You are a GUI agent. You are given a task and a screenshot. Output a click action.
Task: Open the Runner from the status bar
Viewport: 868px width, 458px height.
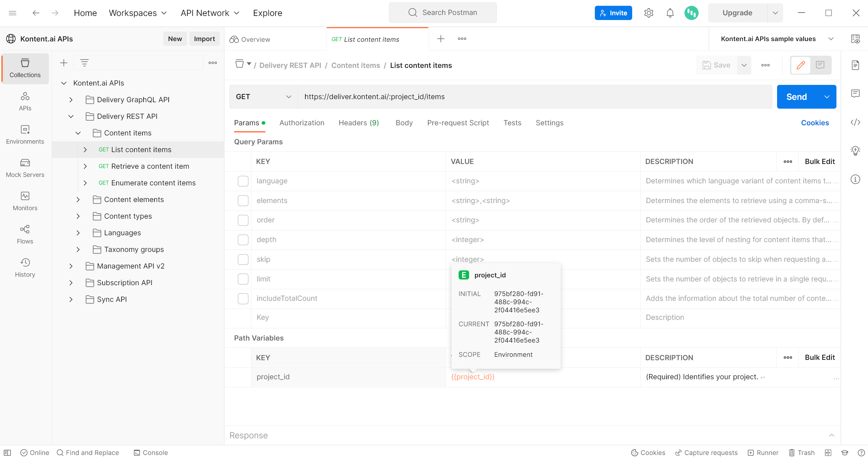pyautogui.click(x=763, y=453)
